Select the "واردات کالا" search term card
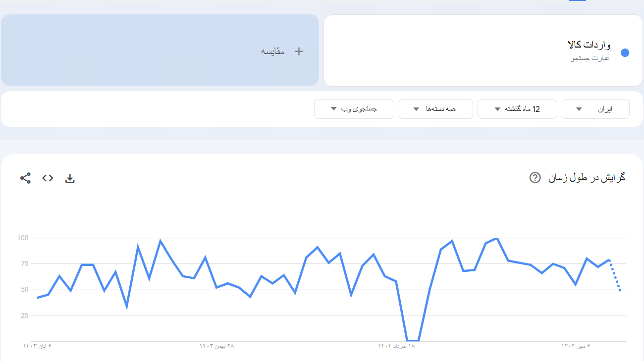 click(x=483, y=50)
